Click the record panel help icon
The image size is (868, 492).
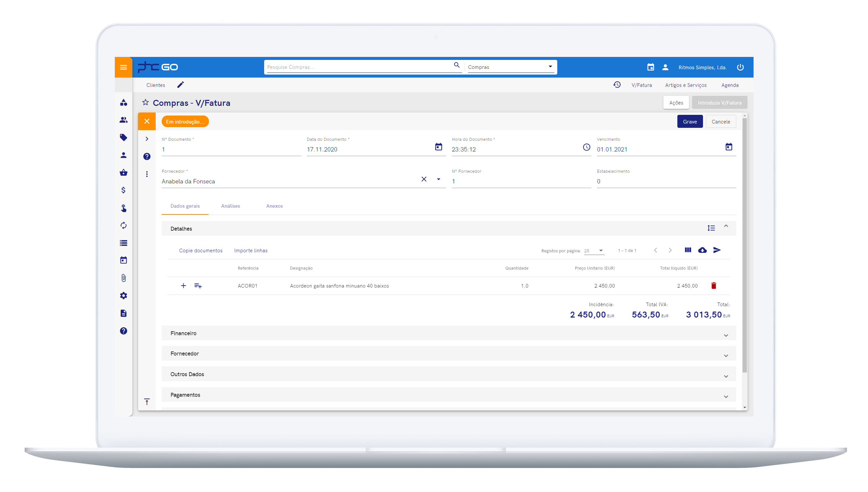(146, 156)
